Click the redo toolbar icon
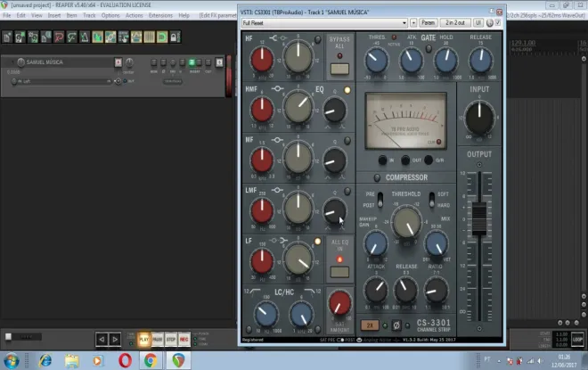The image size is (588, 370). click(71, 37)
